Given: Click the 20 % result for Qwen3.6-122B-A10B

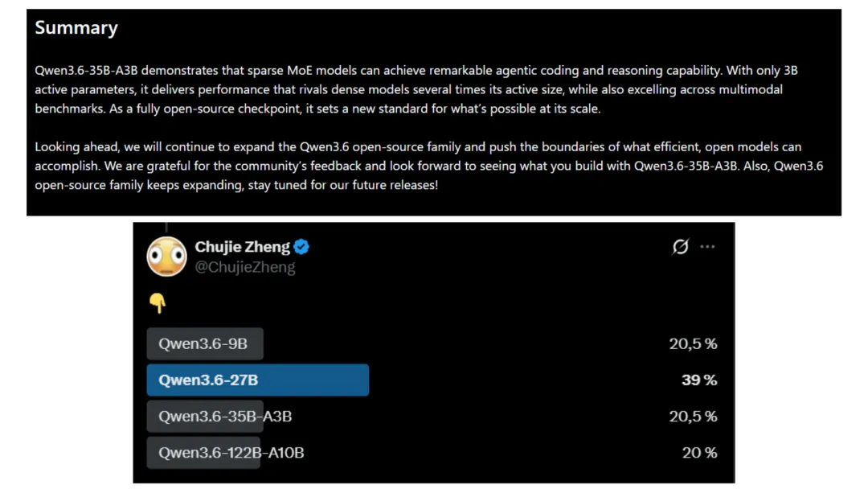Looking at the screenshot, I should 699,453.
